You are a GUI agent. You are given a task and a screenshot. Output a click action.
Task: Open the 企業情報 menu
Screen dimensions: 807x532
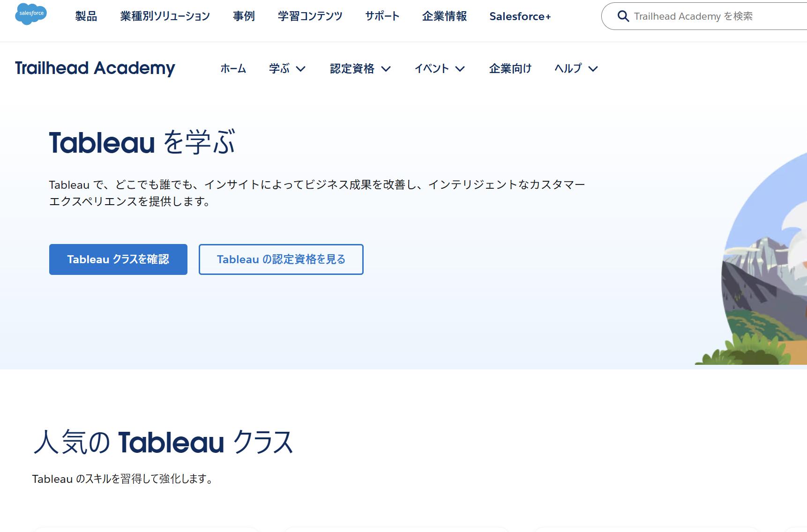444,16
